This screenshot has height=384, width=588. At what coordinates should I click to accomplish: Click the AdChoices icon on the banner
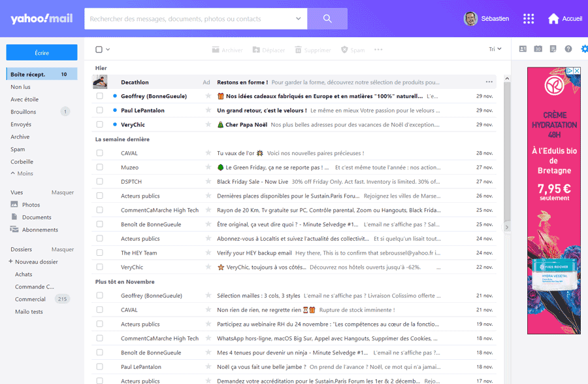point(569,71)
